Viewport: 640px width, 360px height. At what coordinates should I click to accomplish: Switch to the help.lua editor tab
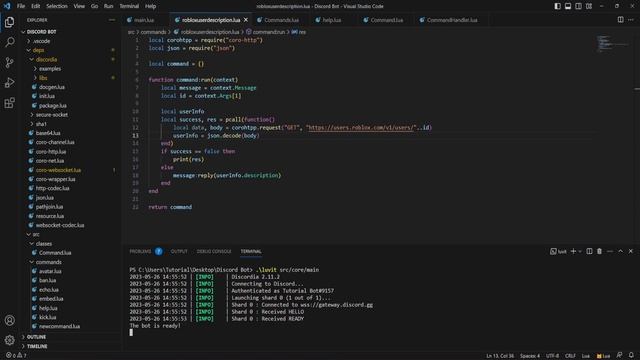(x=331, y=20)
